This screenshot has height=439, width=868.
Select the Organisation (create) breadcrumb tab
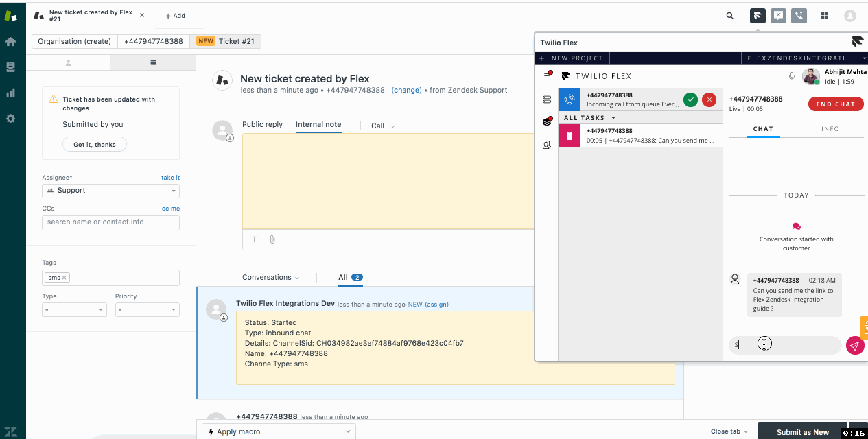[x=74, y=41]
